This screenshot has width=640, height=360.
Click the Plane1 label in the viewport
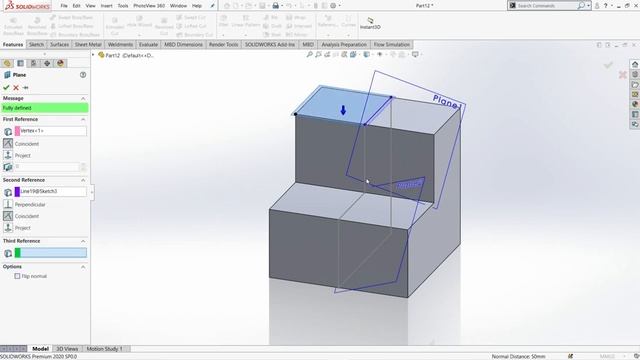point(447,102)
